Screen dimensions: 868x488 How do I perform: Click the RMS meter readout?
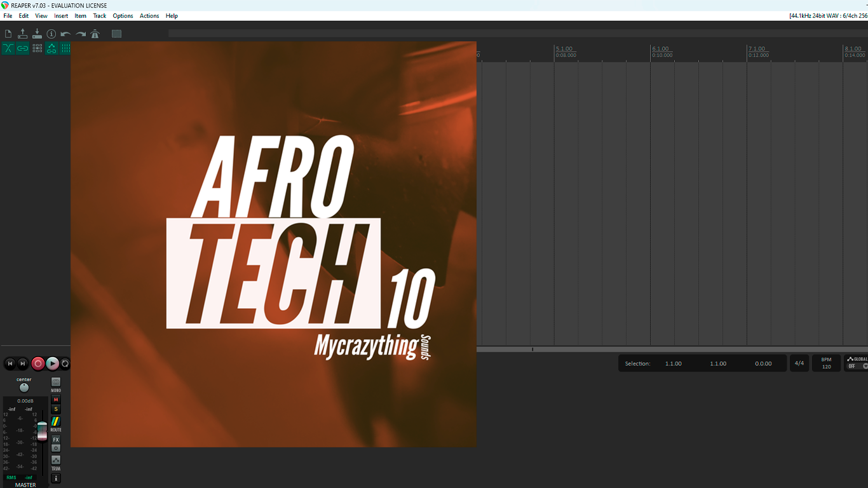(19, 477)
